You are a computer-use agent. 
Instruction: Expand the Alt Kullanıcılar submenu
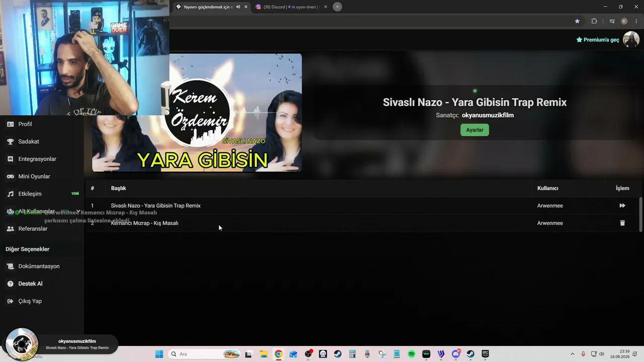tap(43, 212)
